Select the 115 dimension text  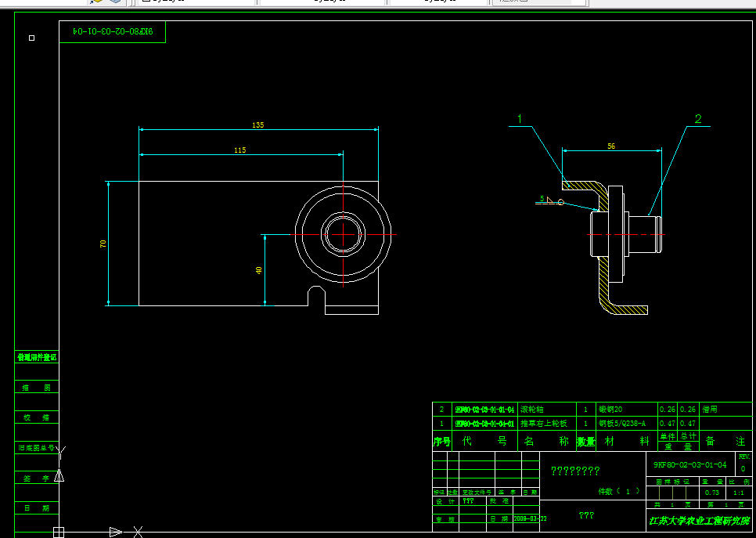pos(240,150)
